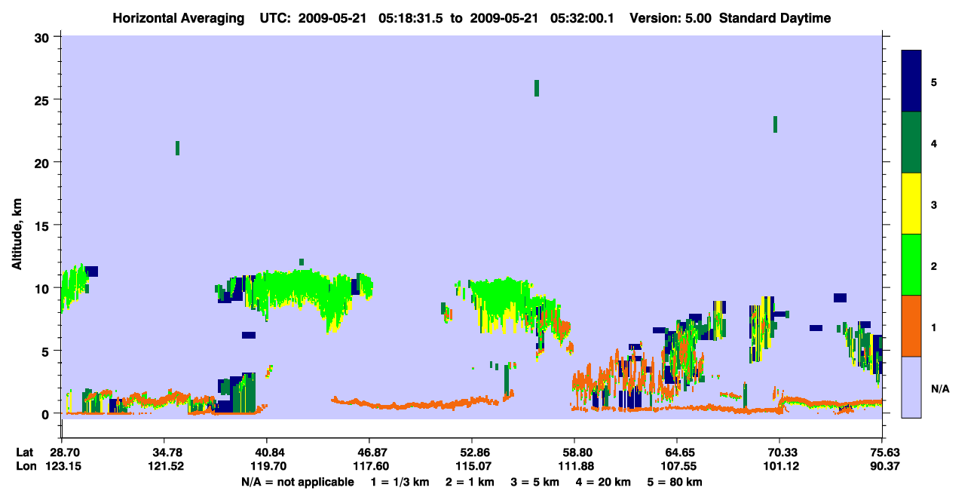Click the latitude value 40.84
The image size is (980, 503).
pos(266,452)
